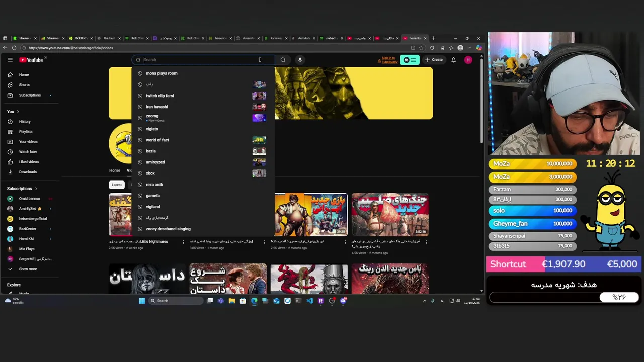Select 'zooey deschanel singing' search suggestion
This screenshot has width=644, height=362.
point(203,229)
